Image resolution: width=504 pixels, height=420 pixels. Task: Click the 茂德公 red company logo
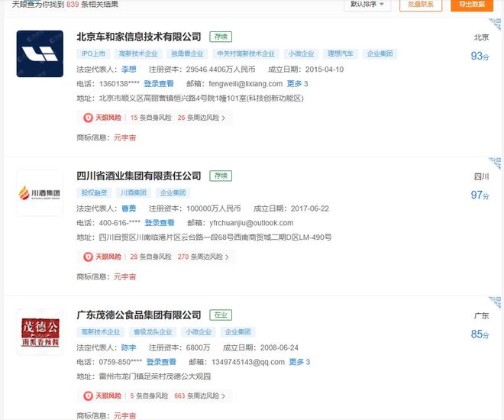coord(40,332)
